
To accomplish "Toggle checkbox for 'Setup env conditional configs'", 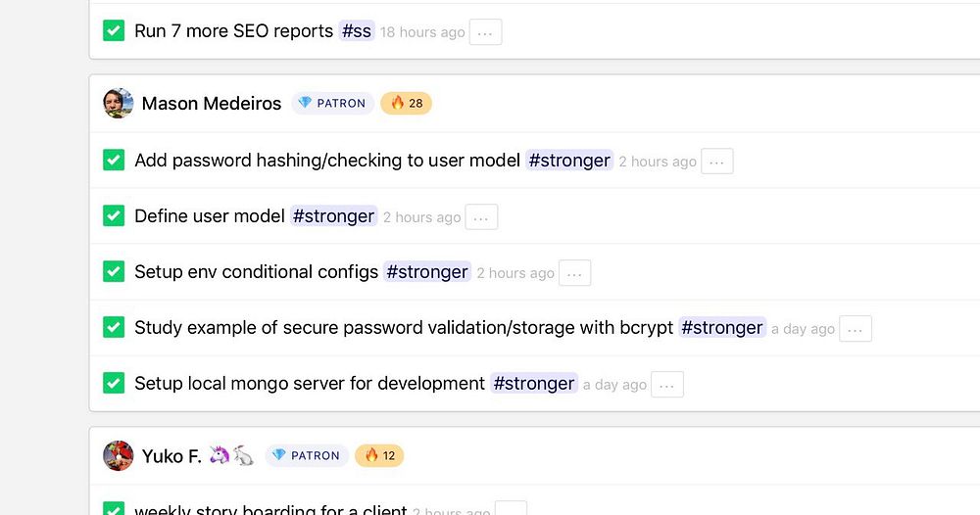I will coord(114,272).
